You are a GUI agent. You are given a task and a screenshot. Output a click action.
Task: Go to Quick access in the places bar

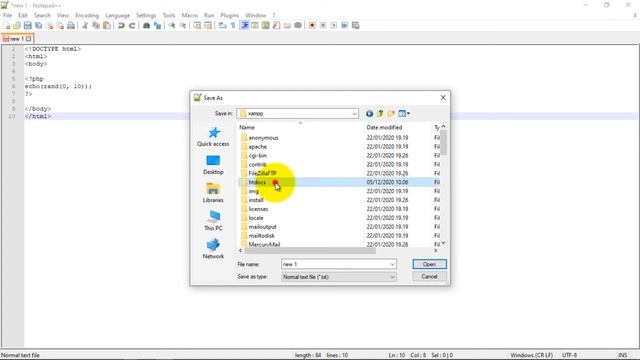tap(213, 137)
